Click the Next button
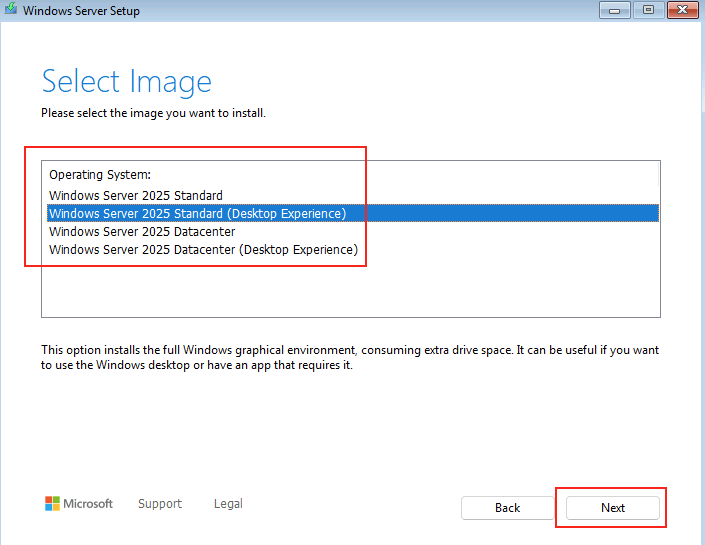This screenshot has height=545, width=705. click(x=612, y=508)
